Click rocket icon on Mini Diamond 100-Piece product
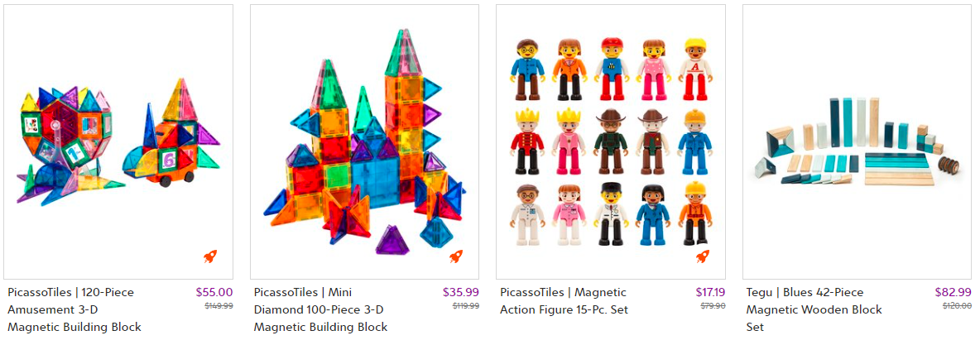 coord(456,256)
